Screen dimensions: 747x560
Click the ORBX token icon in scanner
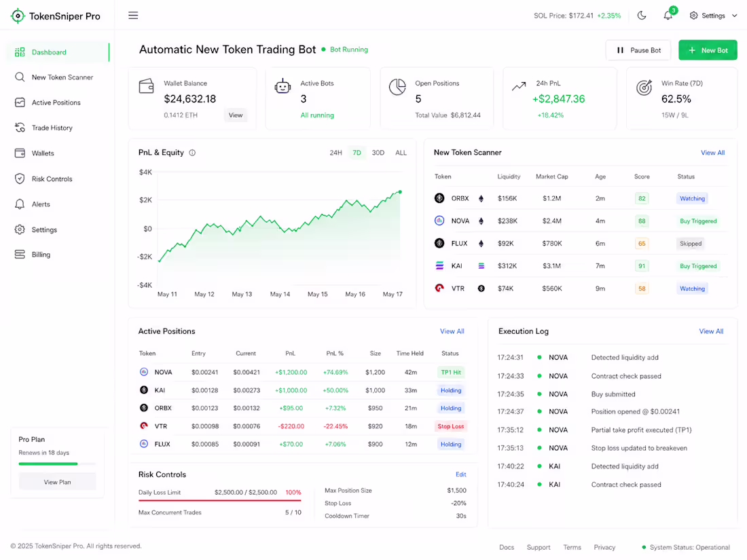(x=439, y=198)
